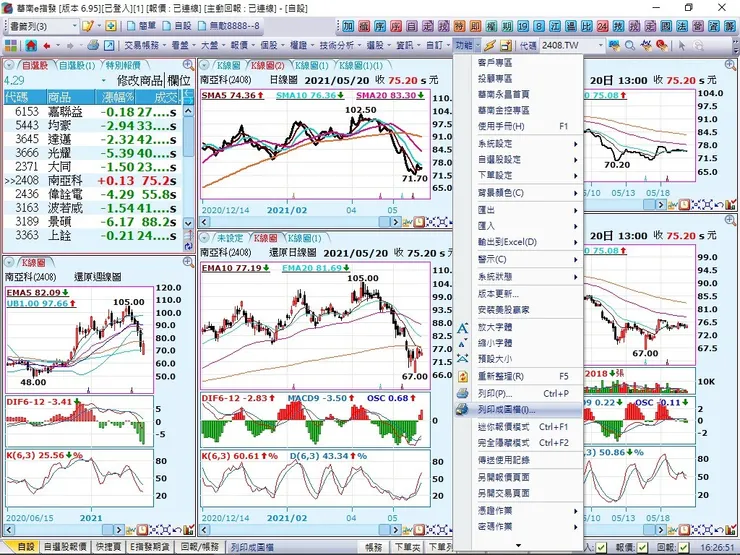Click the red 24 shortcut icon

click(x=602, y=26)
